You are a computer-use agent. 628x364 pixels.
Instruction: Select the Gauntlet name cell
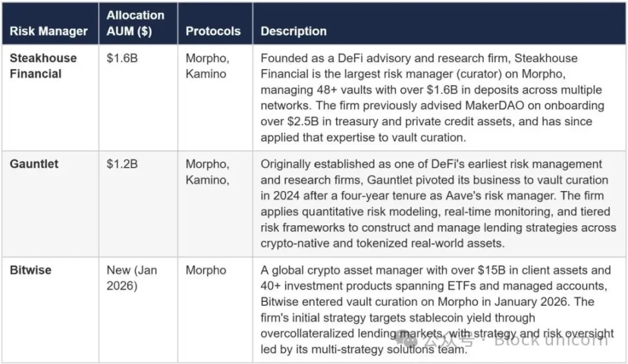pyautogui.click(x=34, y=164)
